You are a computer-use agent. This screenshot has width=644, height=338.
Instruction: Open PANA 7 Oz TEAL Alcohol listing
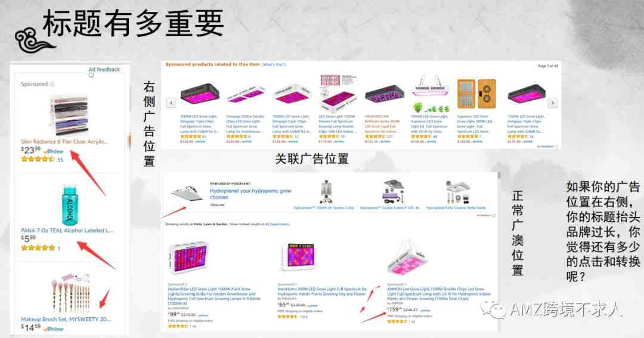(x=67, y=231)
